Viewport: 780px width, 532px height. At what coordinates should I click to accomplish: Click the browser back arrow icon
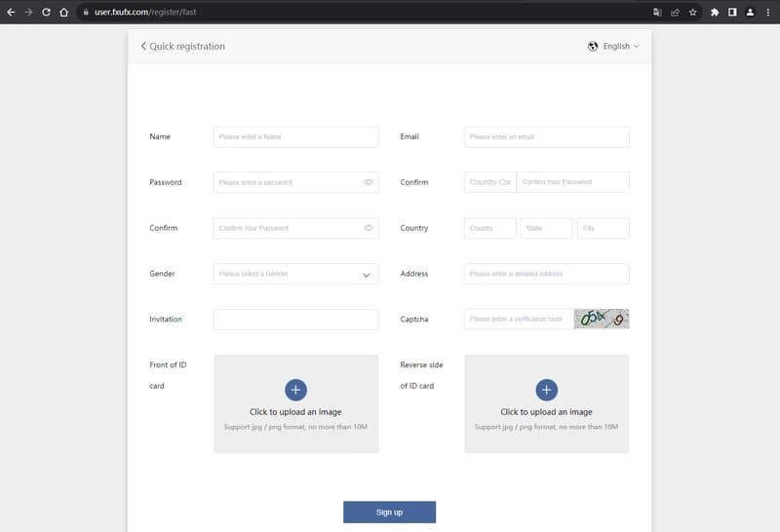11,12
